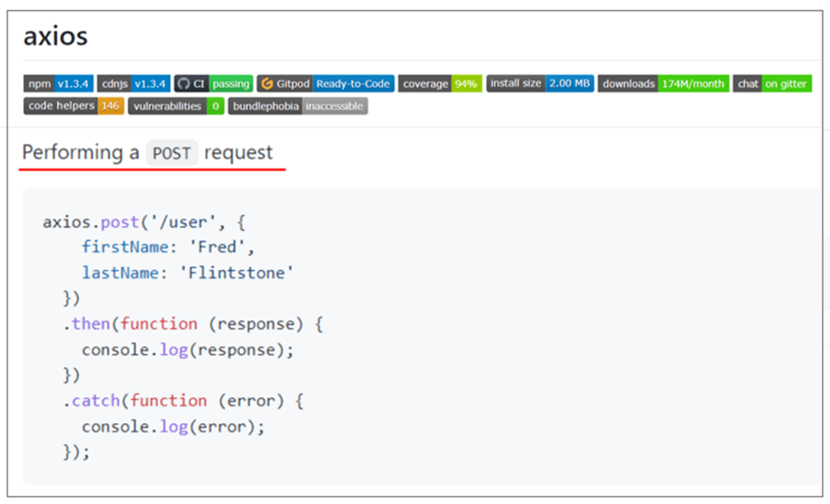Viewport: 830px width, 504px height.
Task: Open the downloads 174M/month badge
Action: pos(663,83)
